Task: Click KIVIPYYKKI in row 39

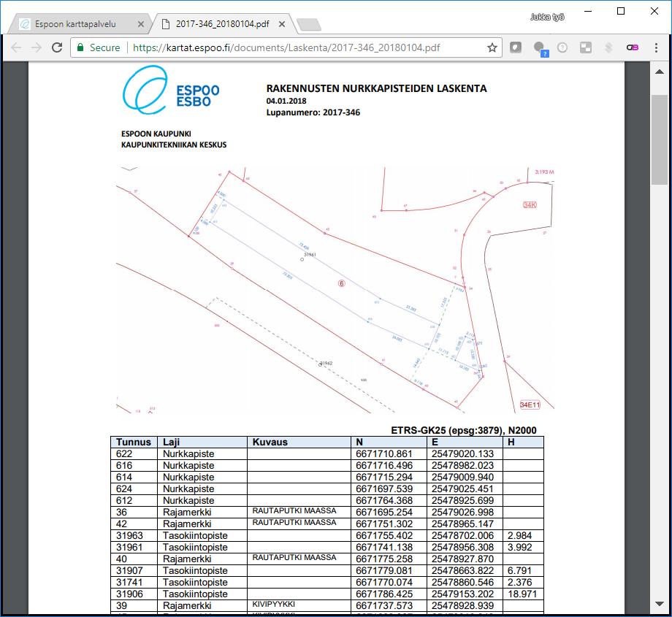Action: click(273, 604)
